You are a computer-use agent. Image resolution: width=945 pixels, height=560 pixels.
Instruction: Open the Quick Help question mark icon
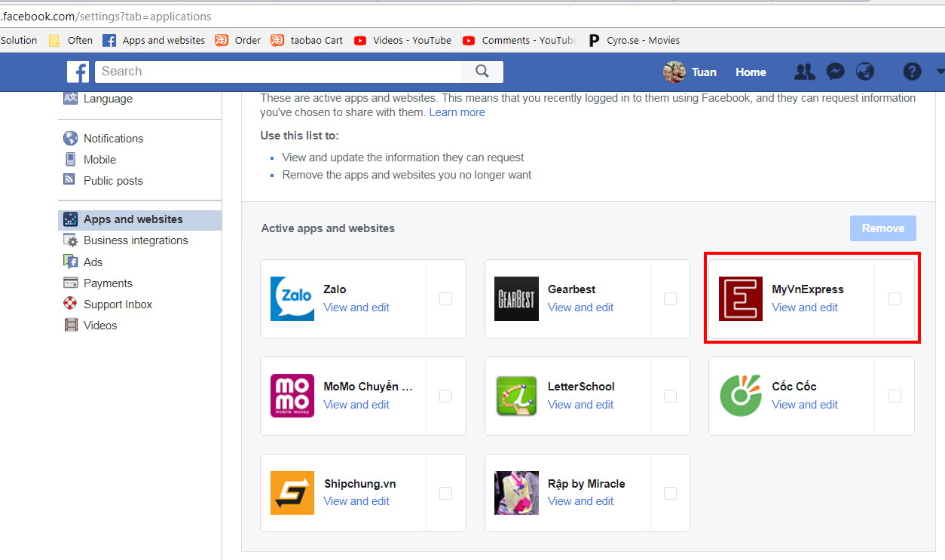912,72
